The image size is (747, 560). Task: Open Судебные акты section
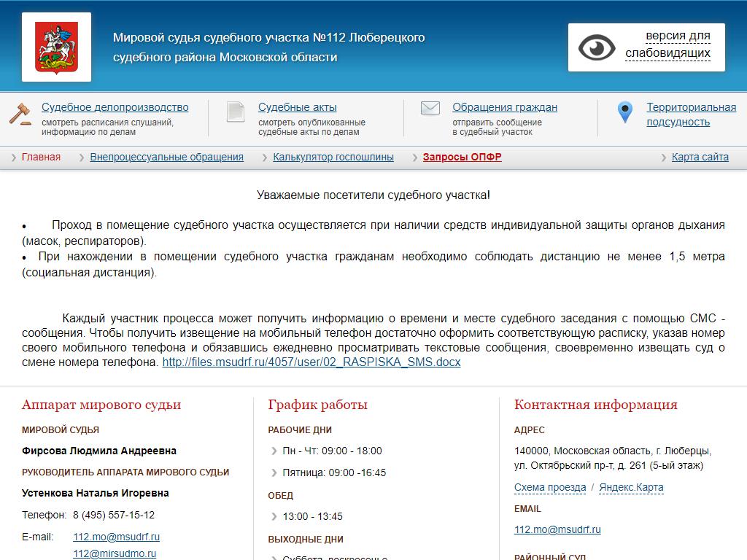click(x=297, y=107)
